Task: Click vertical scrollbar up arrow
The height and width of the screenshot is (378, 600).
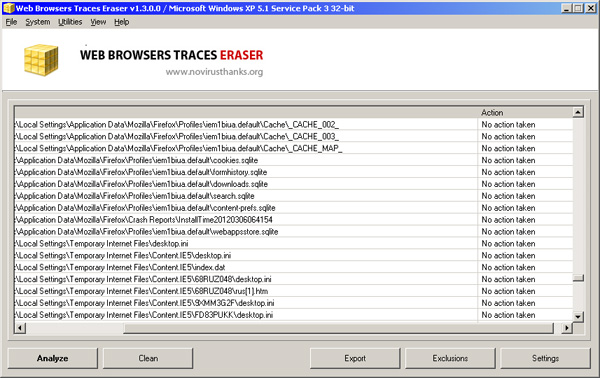Action: 578,112
